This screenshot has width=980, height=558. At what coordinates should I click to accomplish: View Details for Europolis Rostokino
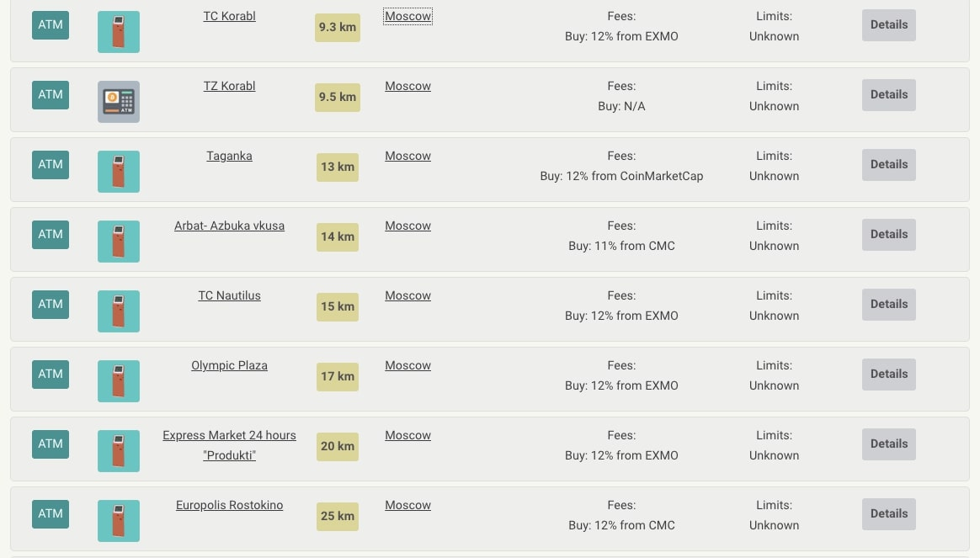point(888,514)
